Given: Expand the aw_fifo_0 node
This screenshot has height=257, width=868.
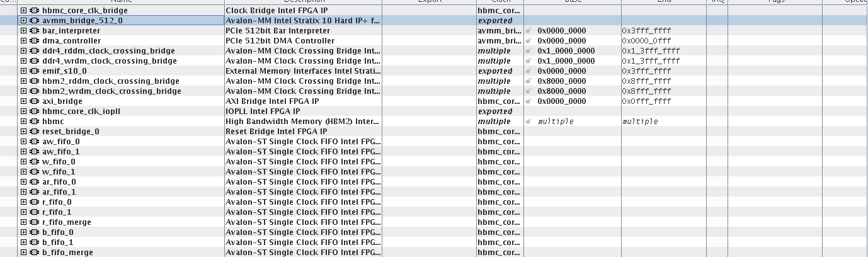Looking at the screenshot, I should (x=23, y=142).
